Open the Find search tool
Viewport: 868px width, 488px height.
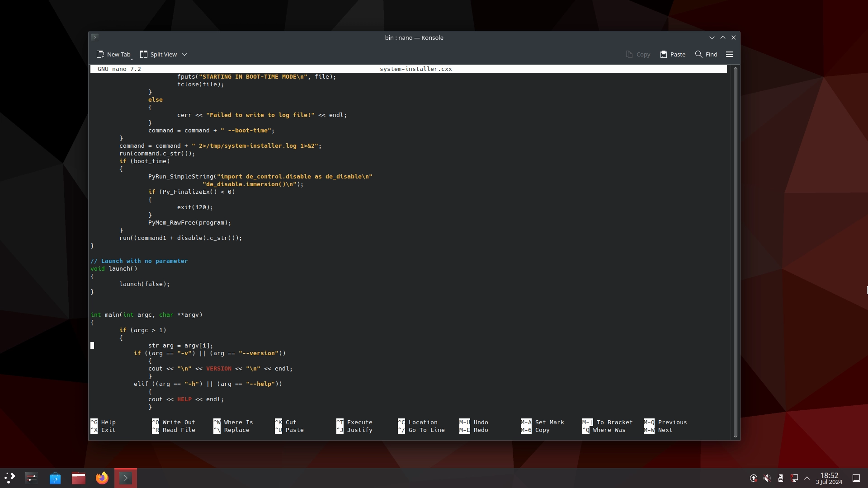706,54
